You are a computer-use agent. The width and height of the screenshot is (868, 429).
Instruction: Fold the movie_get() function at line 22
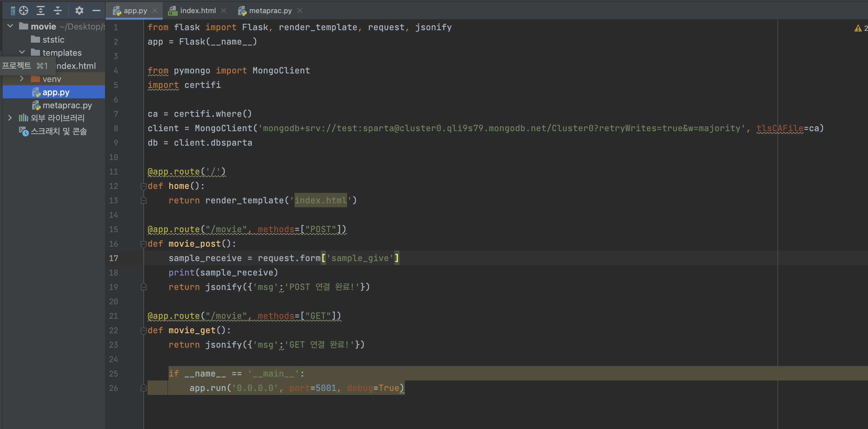click(144, 331)
